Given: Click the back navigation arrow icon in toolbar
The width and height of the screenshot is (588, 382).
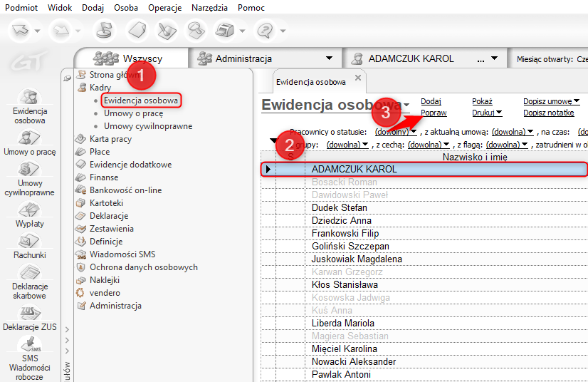Looking at the screenshot, I should (x=20, y=31).
